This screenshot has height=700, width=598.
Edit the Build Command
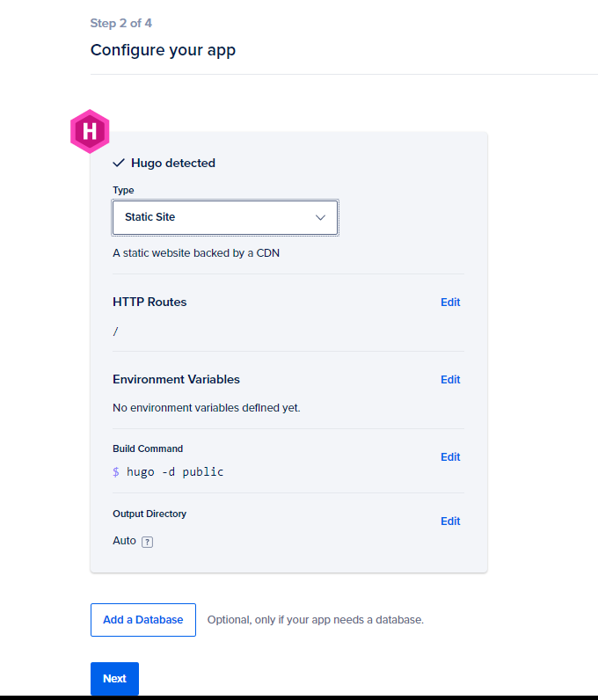[450, 457]
